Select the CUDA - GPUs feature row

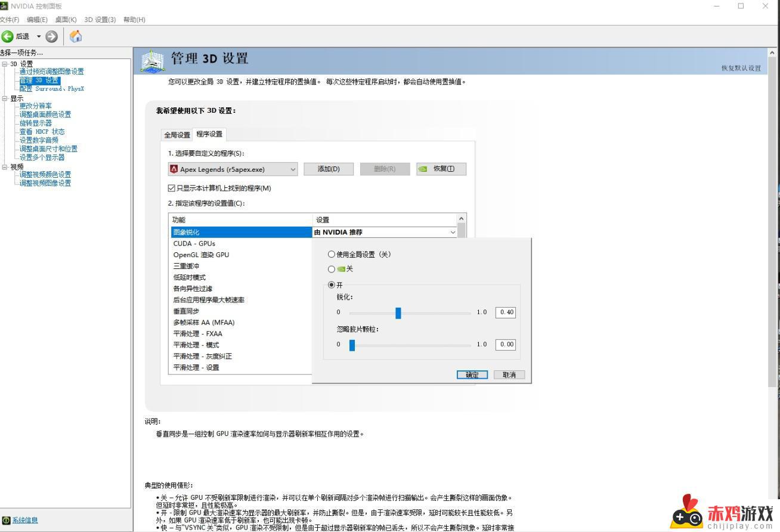click(241, 243)
